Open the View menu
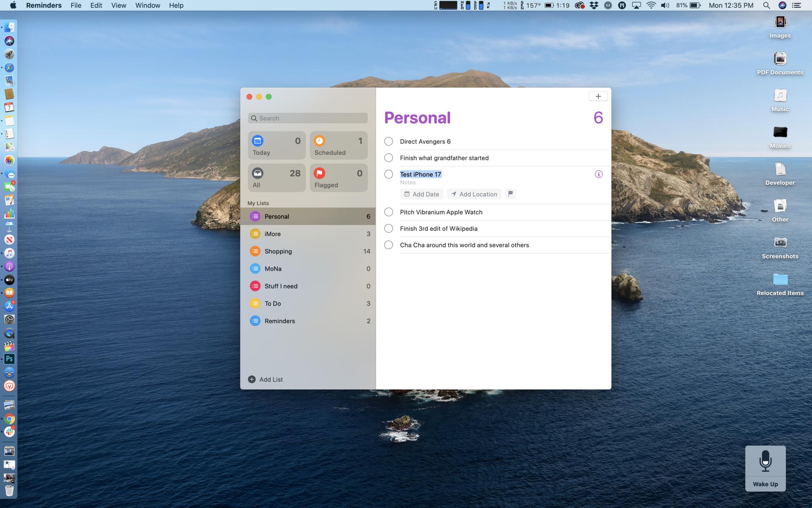This screenshot has width=812, height=508. [x=119, y=5]
